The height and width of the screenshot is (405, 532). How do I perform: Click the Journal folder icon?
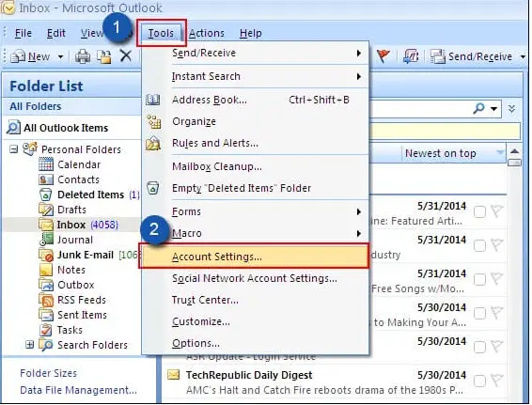tap(46, 240)
